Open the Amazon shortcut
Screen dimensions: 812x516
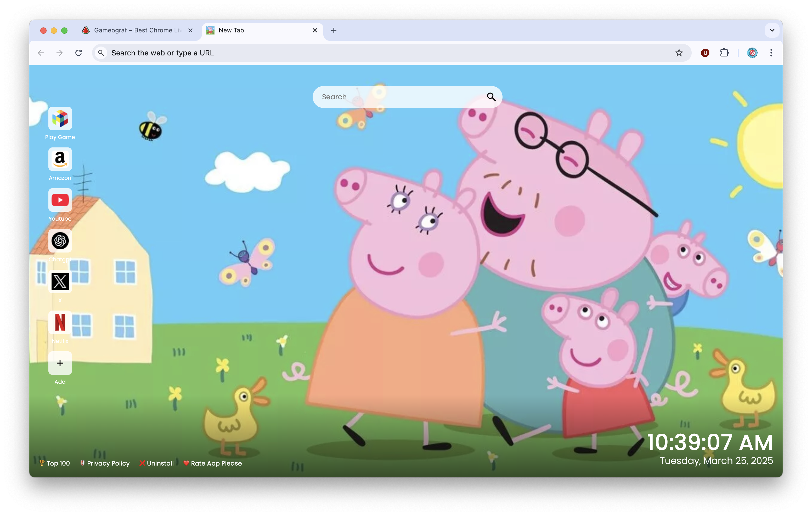[60, 159]
